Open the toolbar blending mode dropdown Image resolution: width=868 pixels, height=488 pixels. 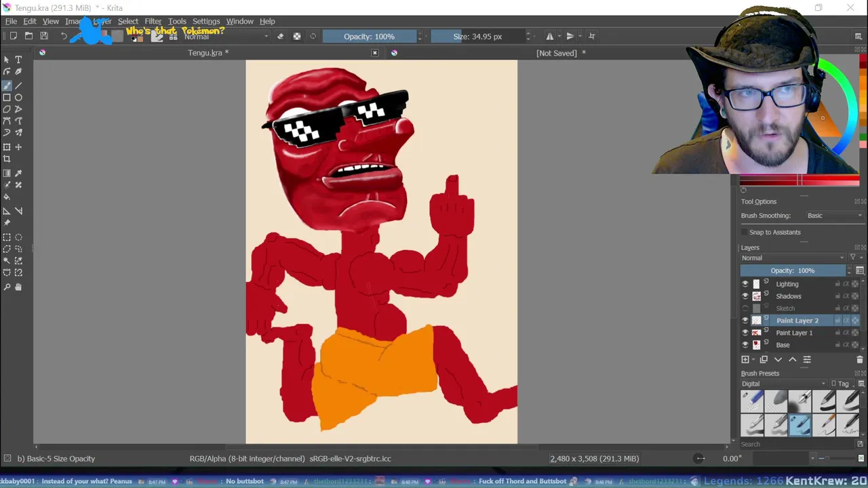pyautogui.click(x=226, y=37)
